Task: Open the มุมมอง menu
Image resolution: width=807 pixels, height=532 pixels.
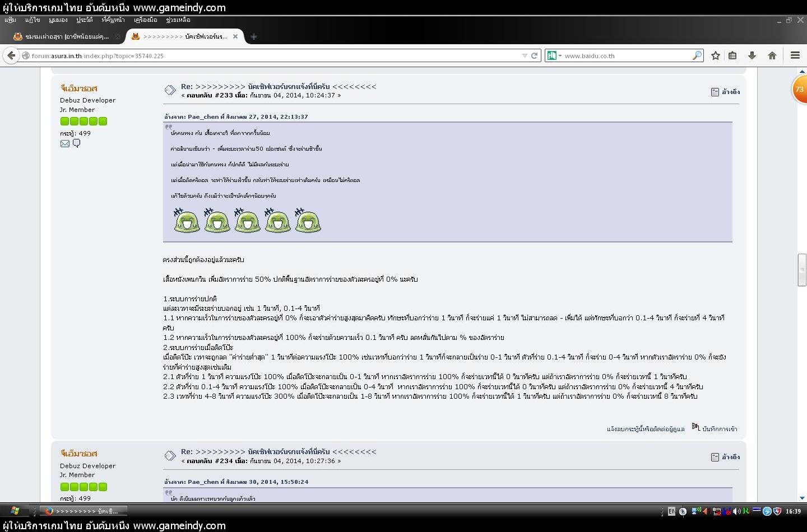Action: pyautogui.click(x=58, y=20)
